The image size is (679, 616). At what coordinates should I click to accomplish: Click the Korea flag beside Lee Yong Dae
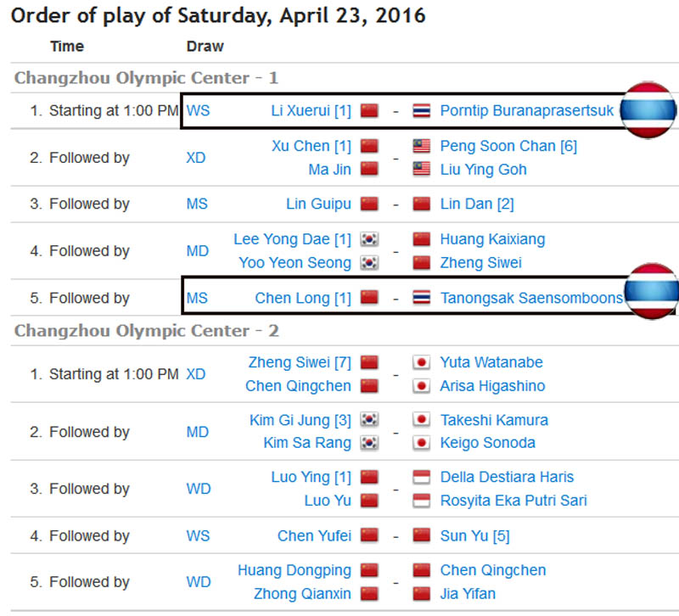coord(368,239)
